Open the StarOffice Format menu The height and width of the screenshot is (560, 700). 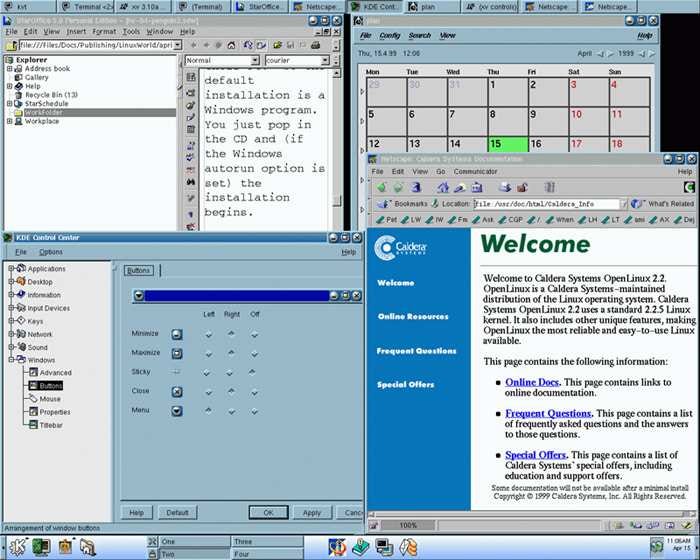coord(104,32)
